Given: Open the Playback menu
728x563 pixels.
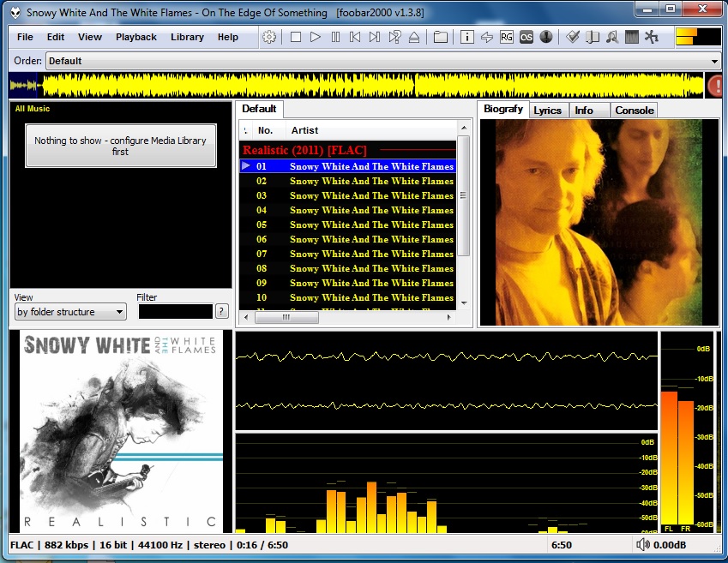Looking at the screenshot, I should 136,37.
